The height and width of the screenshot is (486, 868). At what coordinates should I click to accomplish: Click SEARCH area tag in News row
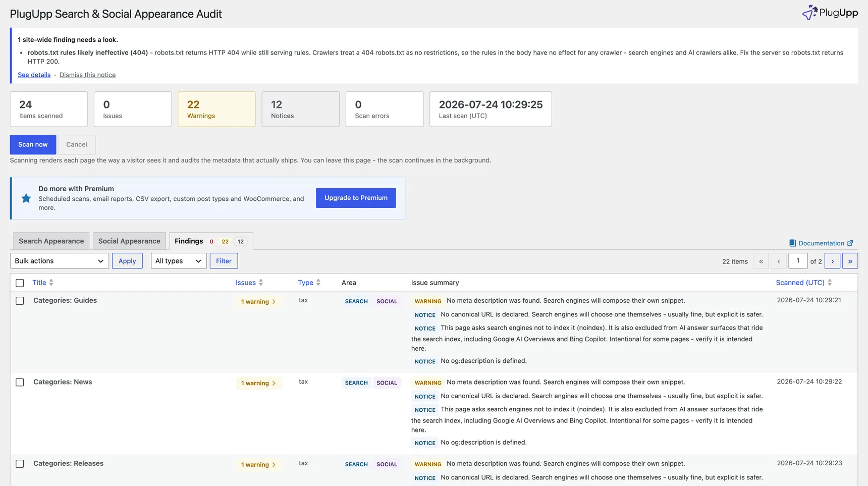coord(356,383)
